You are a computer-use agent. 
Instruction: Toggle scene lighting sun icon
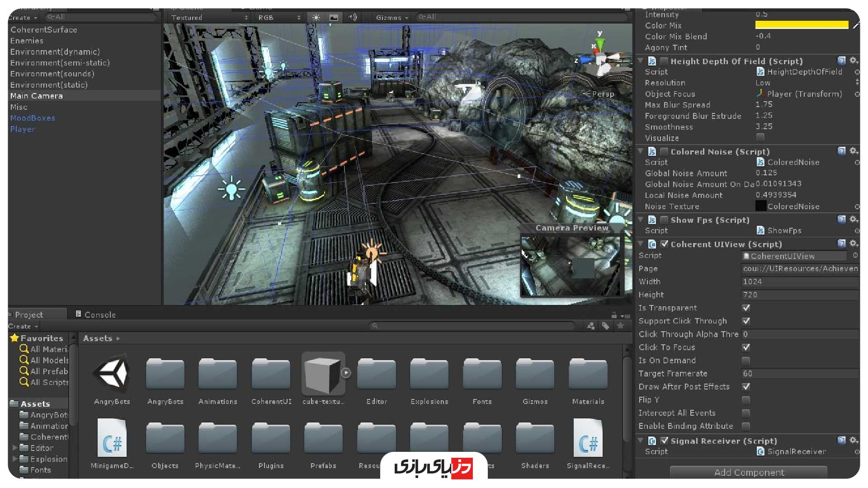pos(316,18)
